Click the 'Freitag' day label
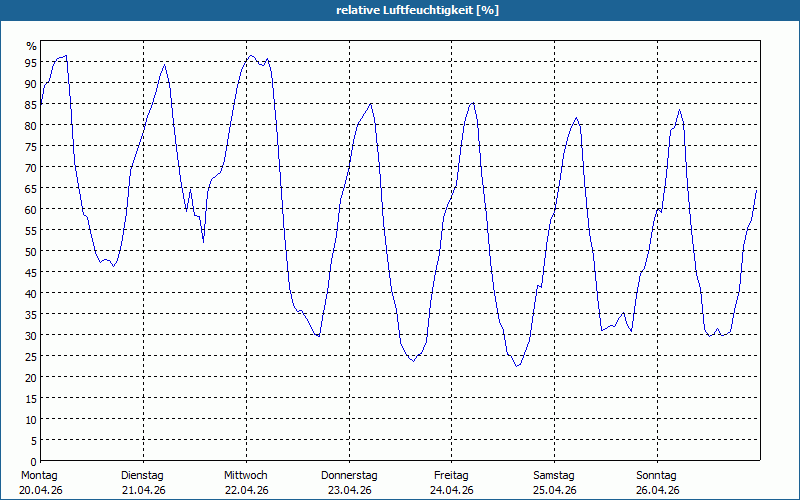The width and height of the screenshot is (800, 500). (x=451, y=475)
